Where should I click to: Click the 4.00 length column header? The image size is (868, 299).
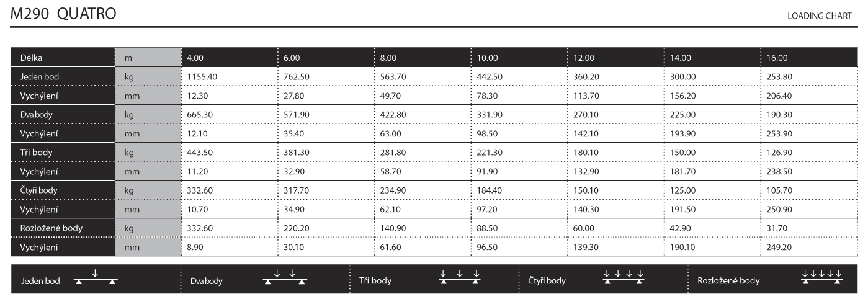pyautogui.click(x=196, y=57)
